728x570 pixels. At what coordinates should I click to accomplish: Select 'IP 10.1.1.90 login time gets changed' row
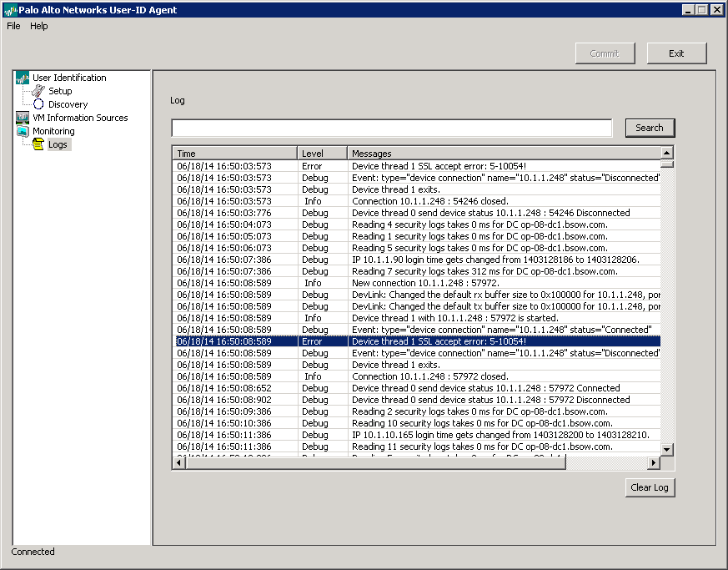(x=416, y=260)
